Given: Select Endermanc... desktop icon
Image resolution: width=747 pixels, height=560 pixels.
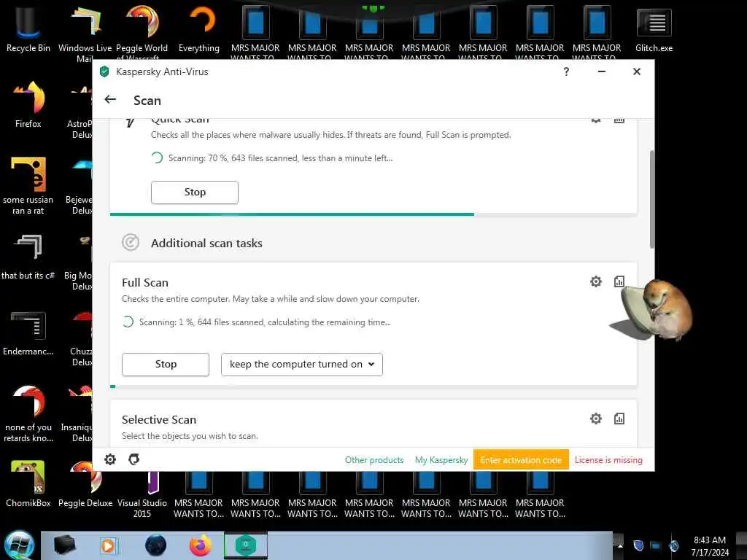Looking at the screenshot, I should point(28,332).
